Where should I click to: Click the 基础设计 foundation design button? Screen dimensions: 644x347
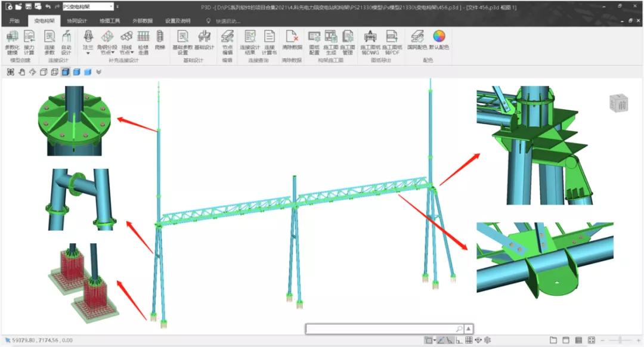[204, 41]
